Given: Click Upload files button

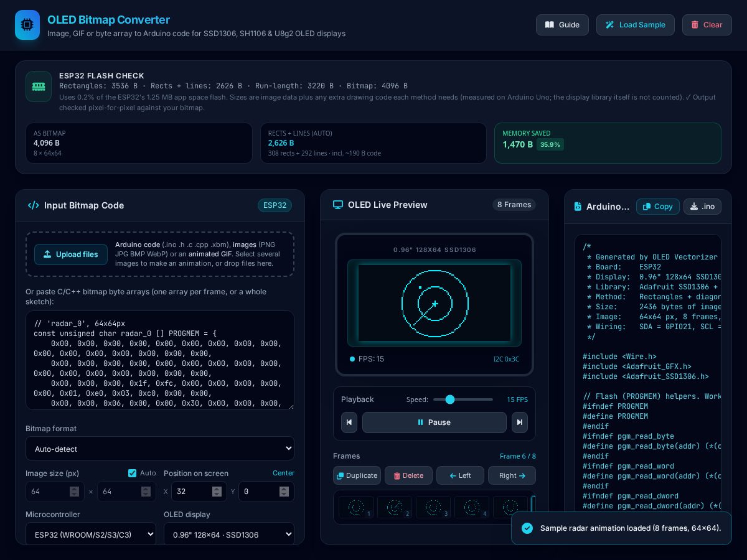Looking at the screenshot, I should pyautogui.click(x=71, y=254).
